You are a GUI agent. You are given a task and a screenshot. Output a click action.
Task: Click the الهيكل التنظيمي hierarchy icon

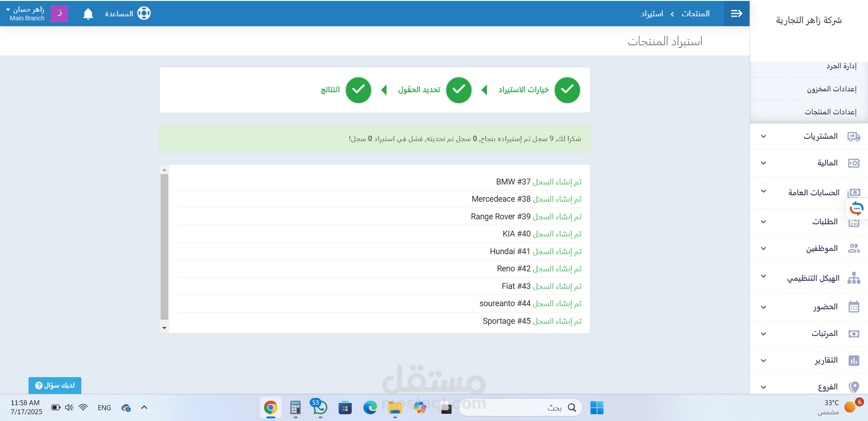(854, 278)
